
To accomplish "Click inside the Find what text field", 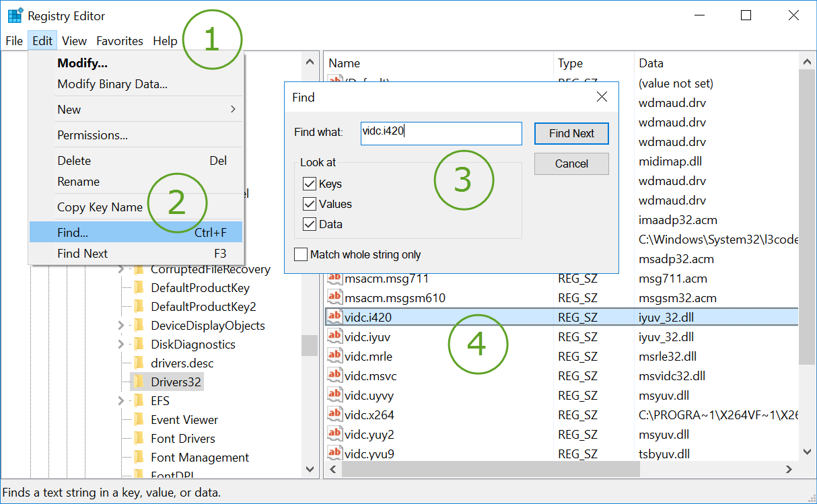I will (441, 133).
